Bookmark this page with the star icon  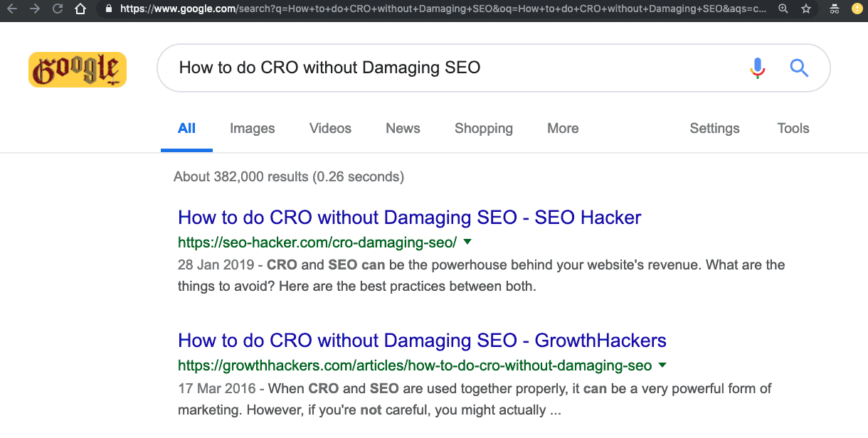(806, 9)
